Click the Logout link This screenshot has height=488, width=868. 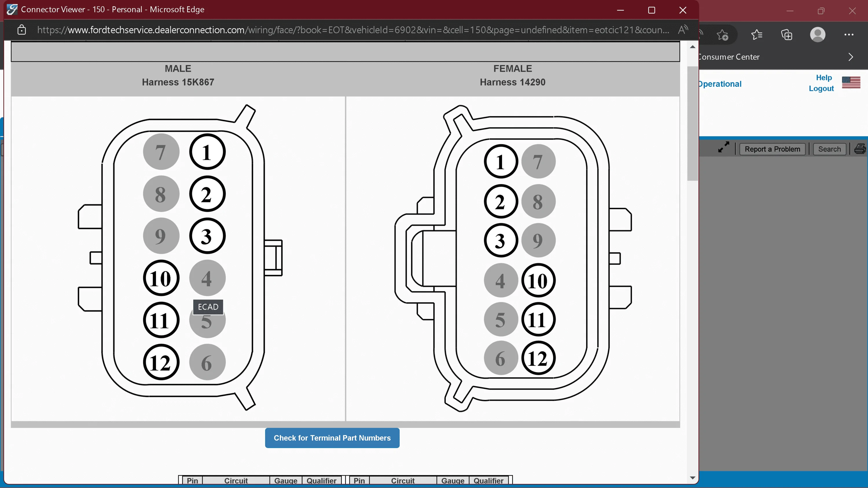click(821, 88)
